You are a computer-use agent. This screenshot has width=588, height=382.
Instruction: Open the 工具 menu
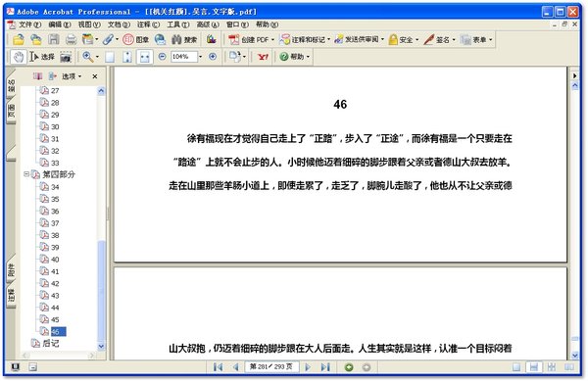coord(177,24)
